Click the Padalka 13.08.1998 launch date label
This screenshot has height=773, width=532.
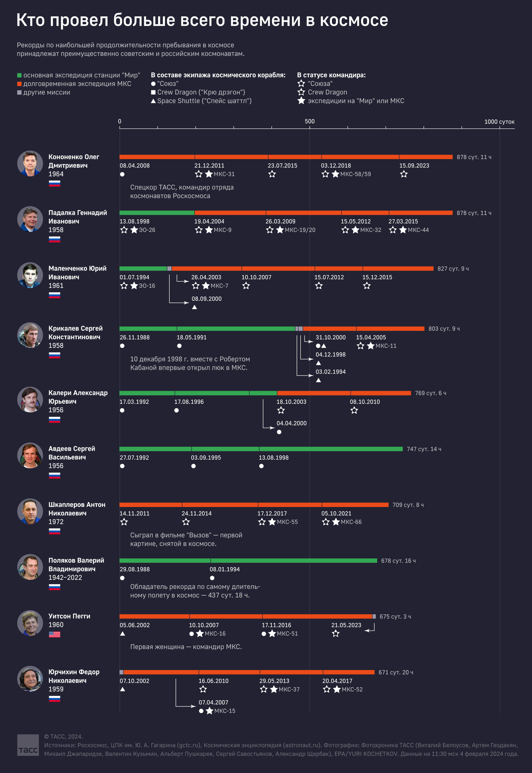point(135,221)
